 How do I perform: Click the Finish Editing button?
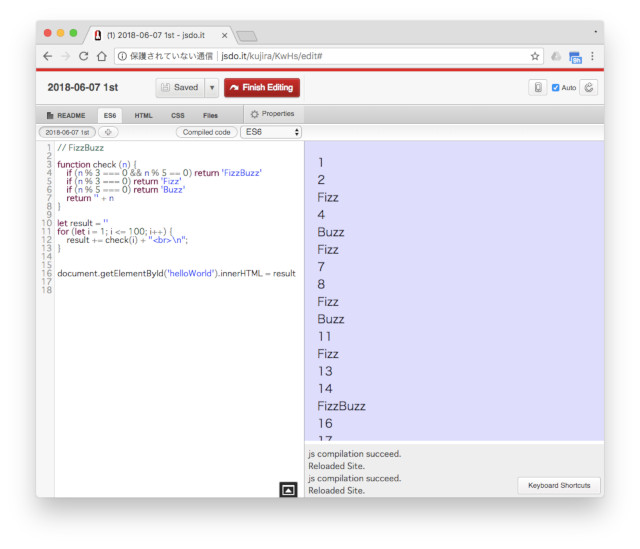tap(262, 88)
